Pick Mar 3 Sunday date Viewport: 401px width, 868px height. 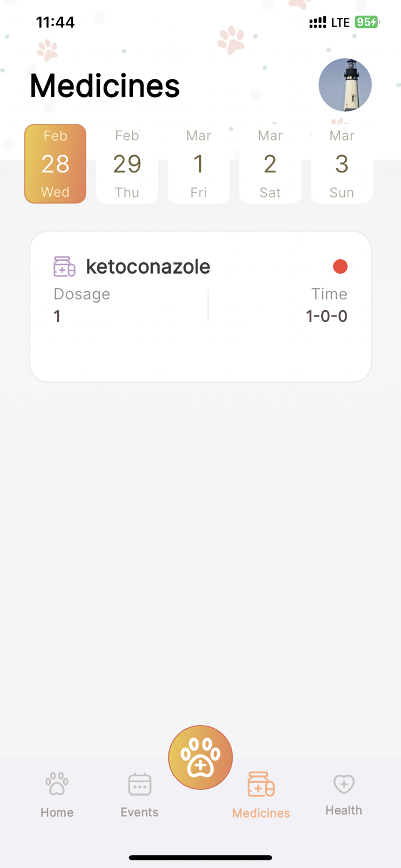point(341,164)
